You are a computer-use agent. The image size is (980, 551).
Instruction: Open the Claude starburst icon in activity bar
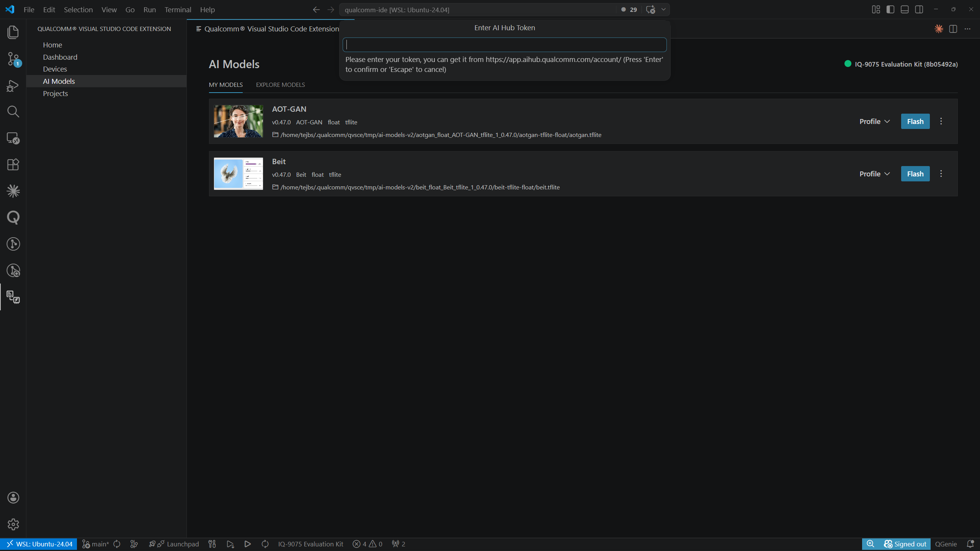click(13, 191)
